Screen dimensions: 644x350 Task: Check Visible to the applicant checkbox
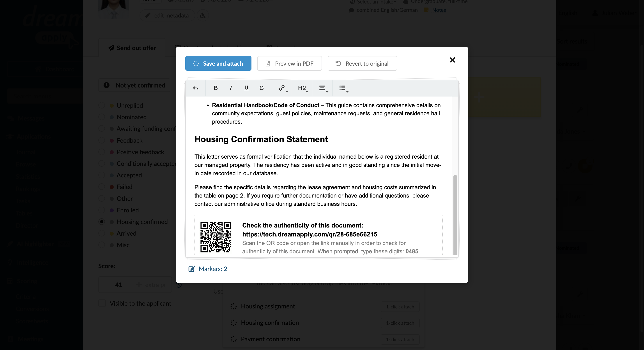[102, 303]
